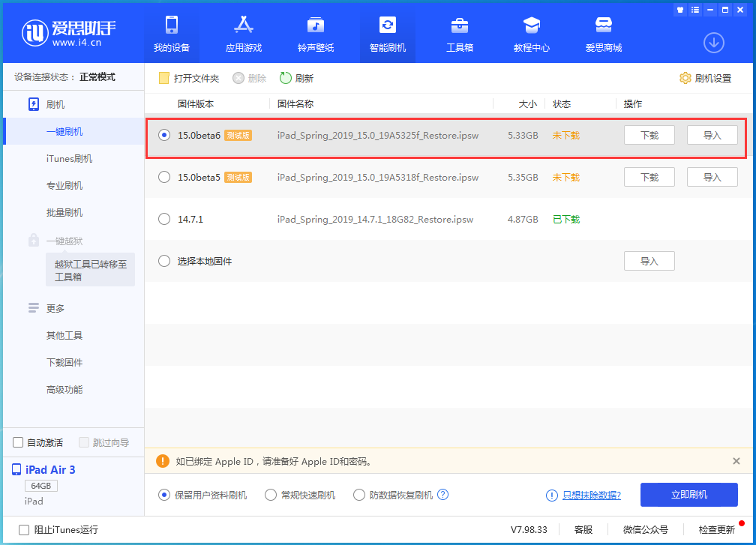
Task: Visit the 爱思商城 store
Action: click(603, 34)
